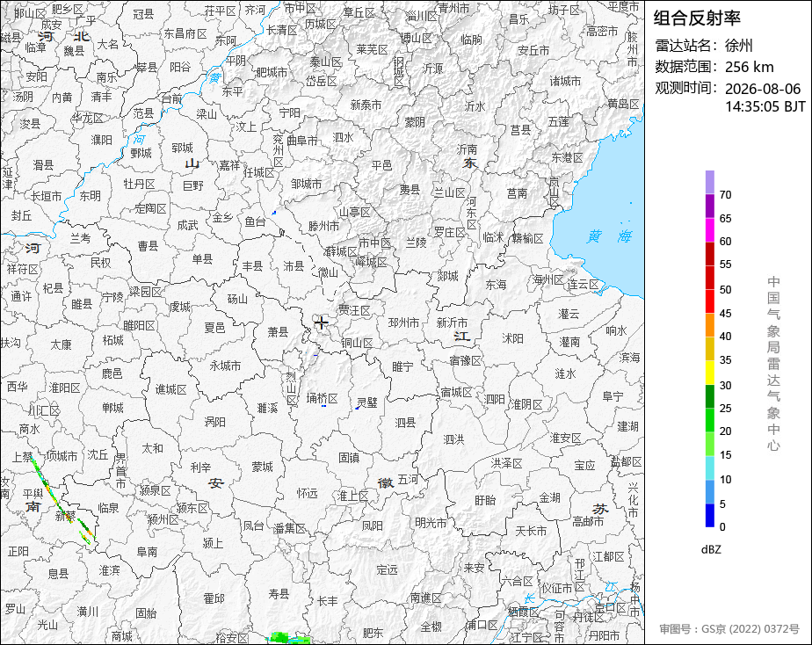Click the 组合反射率 title
Screen dimensions: 812x645
(x=697, y=18)
